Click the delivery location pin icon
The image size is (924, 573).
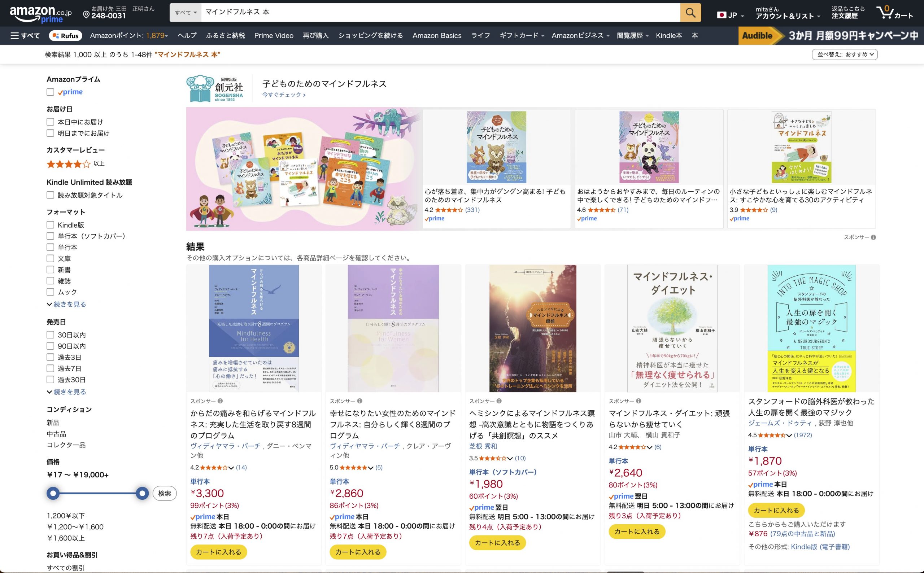tap(86, 15)
